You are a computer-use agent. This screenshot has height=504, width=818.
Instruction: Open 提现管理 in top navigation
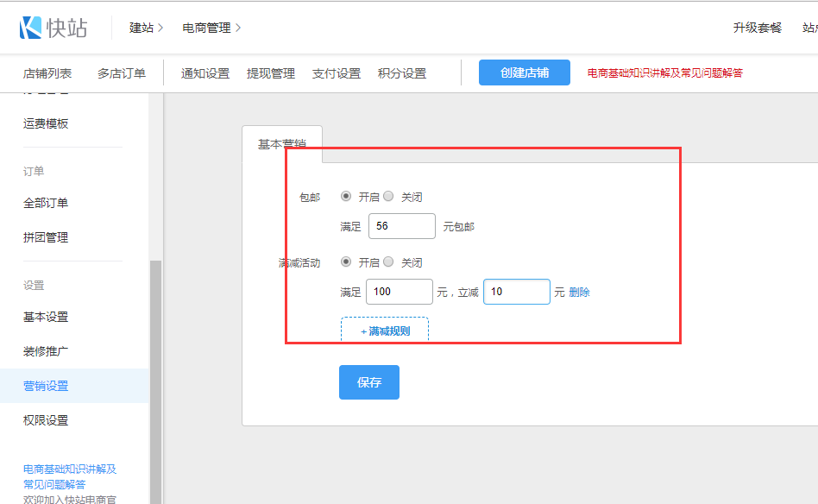(271, 73)
